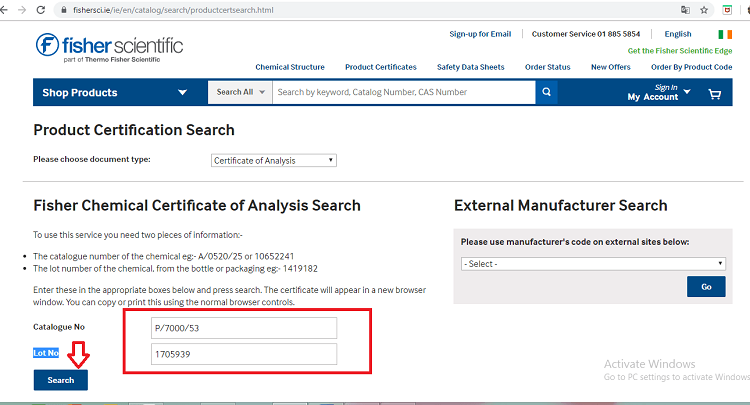Click the External Manufacturer Search heading
The height and width of the screenshot is (405, 750).
(561, 206)
